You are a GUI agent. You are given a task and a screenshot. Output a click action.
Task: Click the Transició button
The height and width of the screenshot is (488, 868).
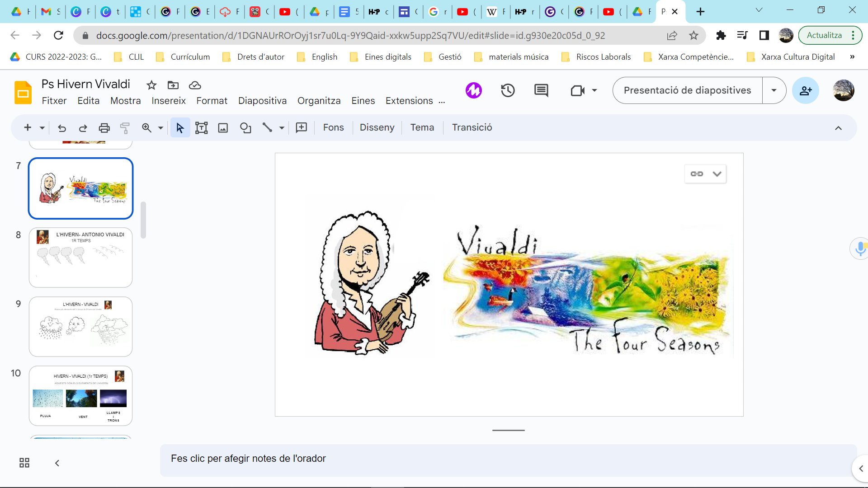coord(472,127)
